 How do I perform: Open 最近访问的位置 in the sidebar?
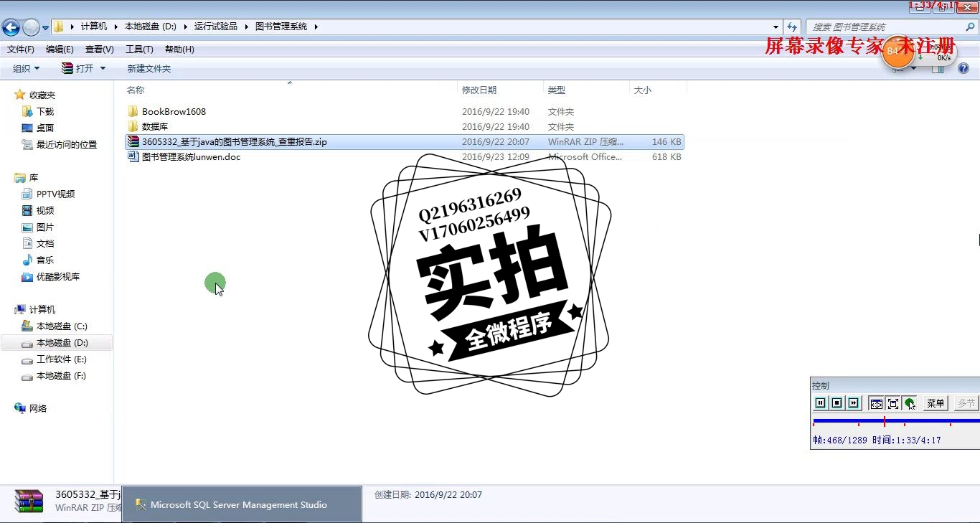tap(67, 144)
